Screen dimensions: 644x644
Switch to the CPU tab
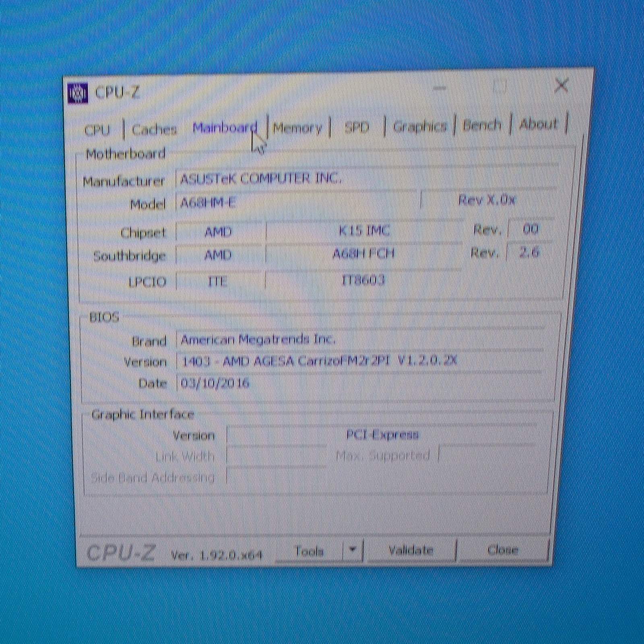pos(97,130)
